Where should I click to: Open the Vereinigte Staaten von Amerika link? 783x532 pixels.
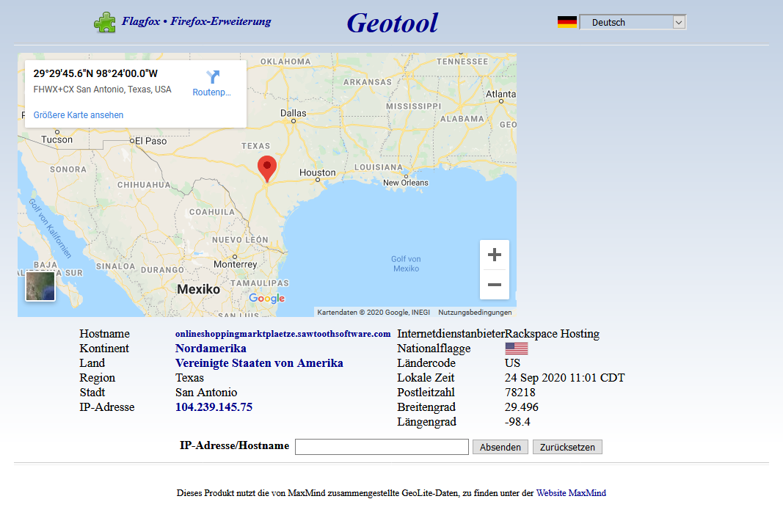[x=259, y=363]
